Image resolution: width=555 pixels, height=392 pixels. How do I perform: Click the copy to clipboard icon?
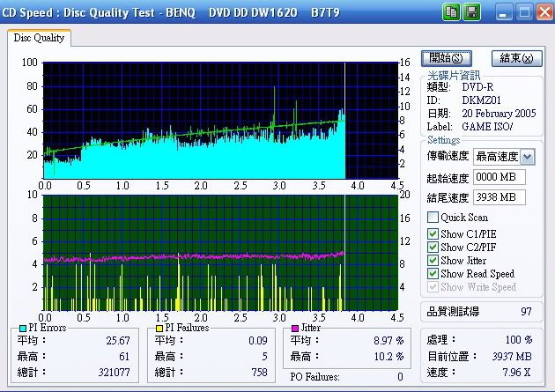coord(451,12)
